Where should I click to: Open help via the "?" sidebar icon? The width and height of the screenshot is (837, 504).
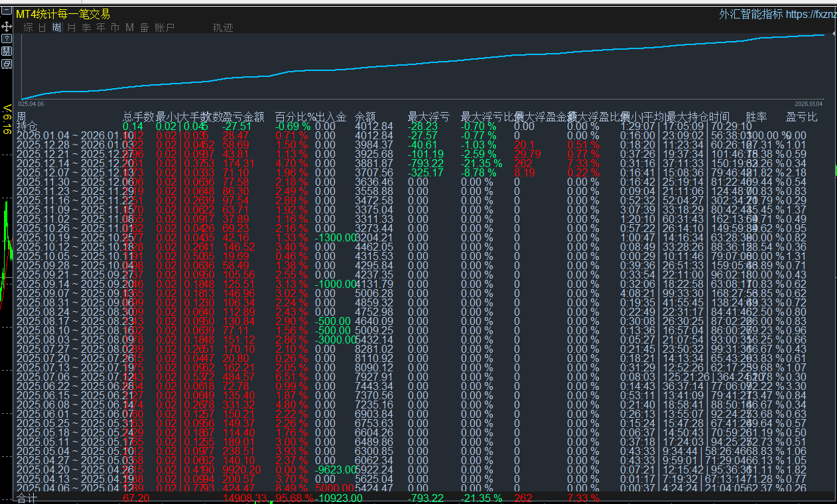[x=7, y=38]
